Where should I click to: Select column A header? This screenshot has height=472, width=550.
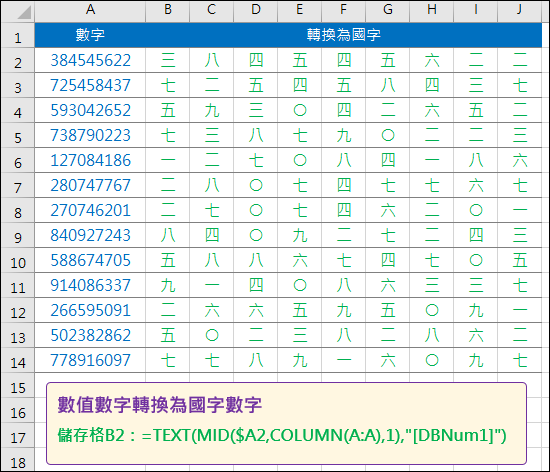point(90,11)
